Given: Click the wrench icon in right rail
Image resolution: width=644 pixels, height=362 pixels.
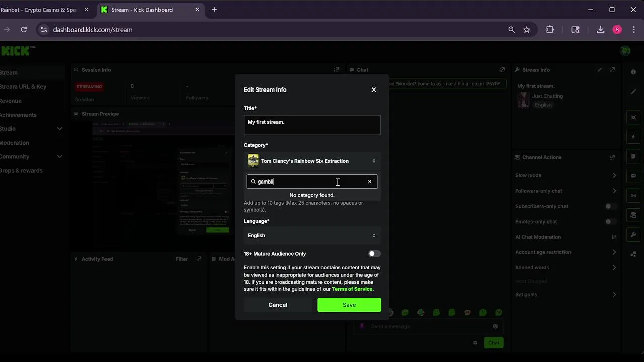Looking at the screenshot, I should point(633,235).
